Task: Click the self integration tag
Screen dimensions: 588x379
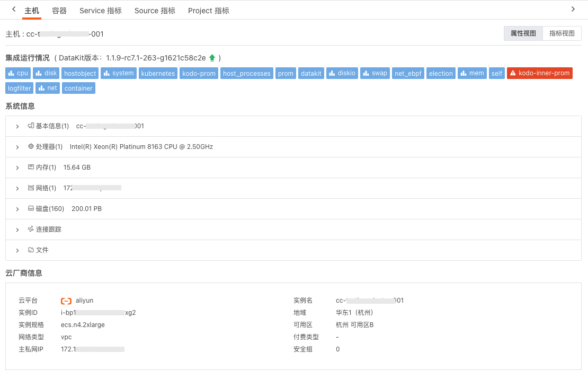Action: tap(497, 73)
